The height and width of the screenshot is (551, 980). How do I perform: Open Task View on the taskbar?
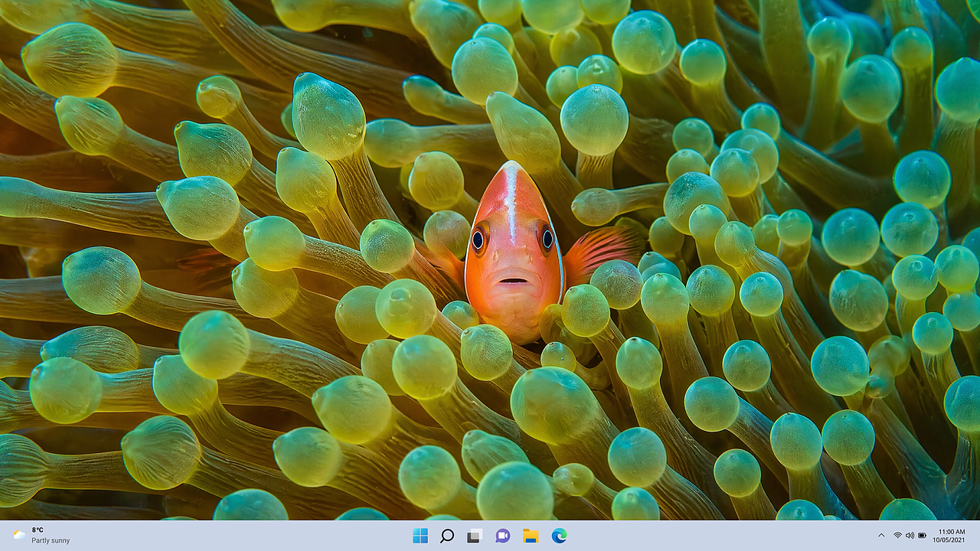(475, 536)
